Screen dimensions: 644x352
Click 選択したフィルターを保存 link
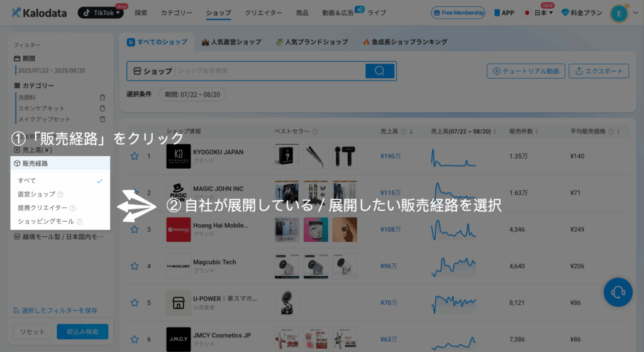(55, 310)
